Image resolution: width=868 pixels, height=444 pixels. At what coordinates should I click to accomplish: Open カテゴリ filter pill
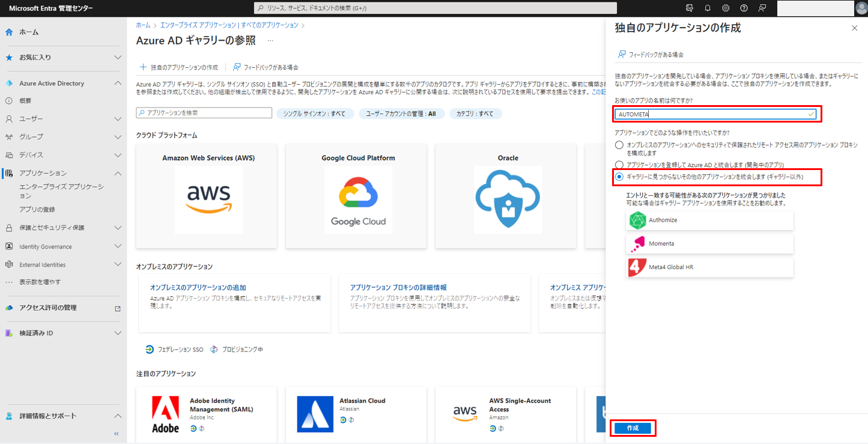tap(475, 114)
